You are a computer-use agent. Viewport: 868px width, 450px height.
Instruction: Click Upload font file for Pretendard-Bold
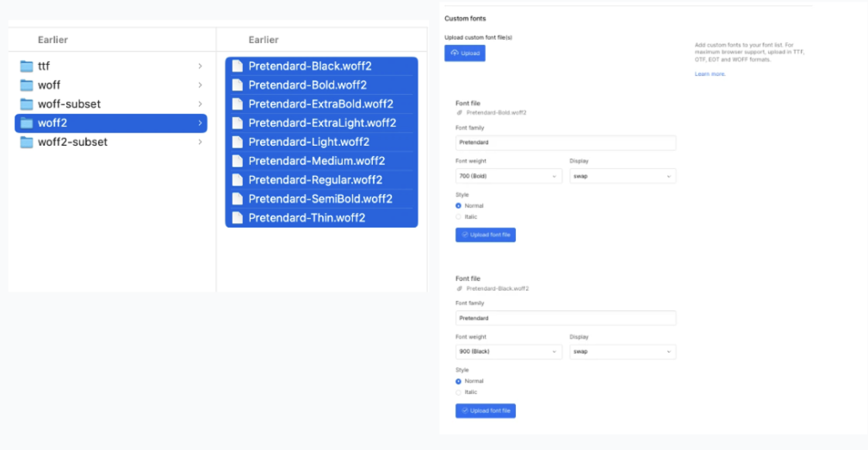tap(486, 235)
